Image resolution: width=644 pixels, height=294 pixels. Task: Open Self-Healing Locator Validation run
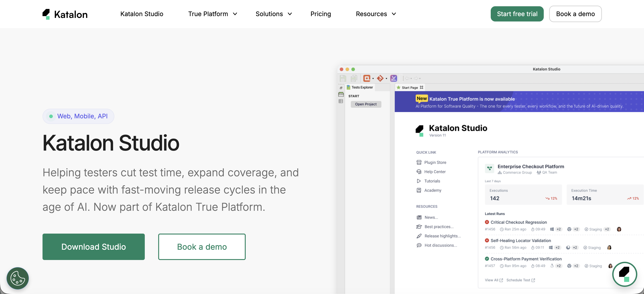tap(520, 241)
